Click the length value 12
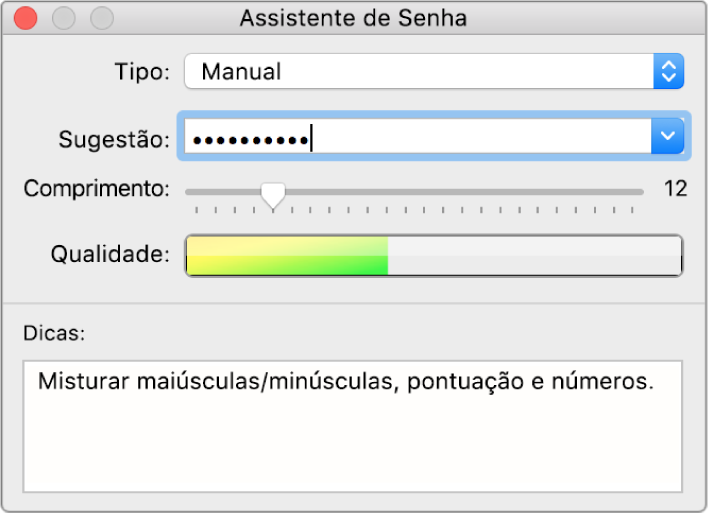This screenshot has width=713, height=513. (x=676, y=189)
